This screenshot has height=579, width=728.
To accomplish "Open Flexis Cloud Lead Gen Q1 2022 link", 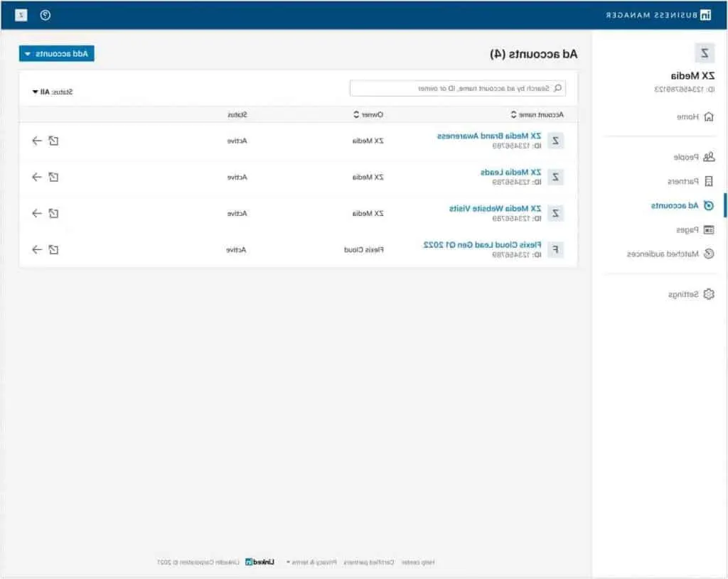I will point(482,244).
